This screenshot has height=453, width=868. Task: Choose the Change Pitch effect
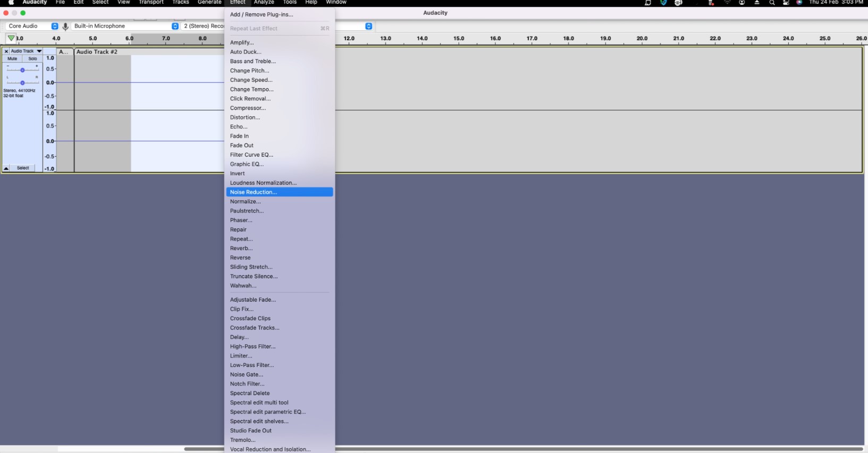pyautogui.click(x=280, y=71)
